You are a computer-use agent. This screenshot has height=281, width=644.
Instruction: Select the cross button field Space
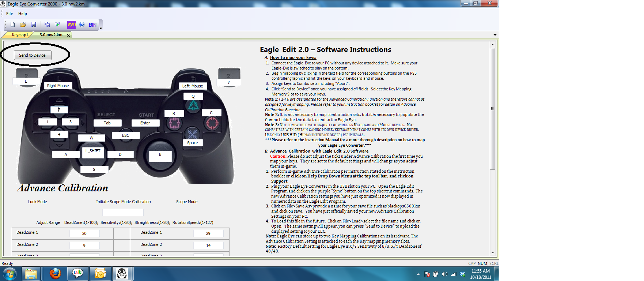193,143
